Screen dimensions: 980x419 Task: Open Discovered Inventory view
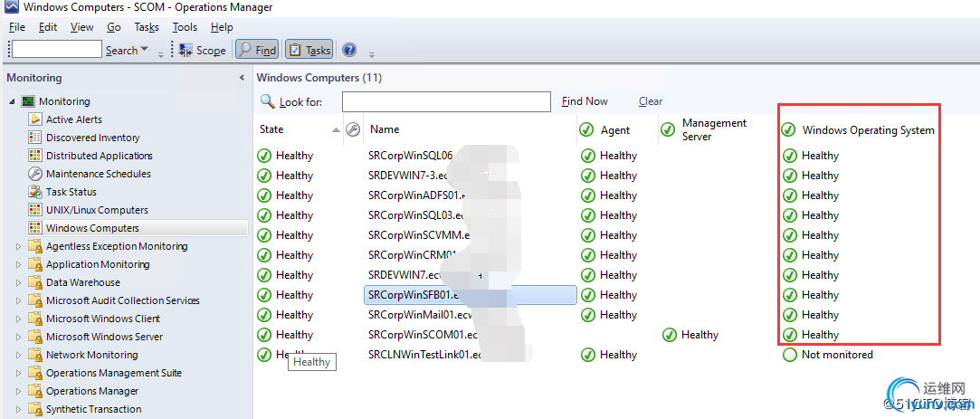point(92,137)
